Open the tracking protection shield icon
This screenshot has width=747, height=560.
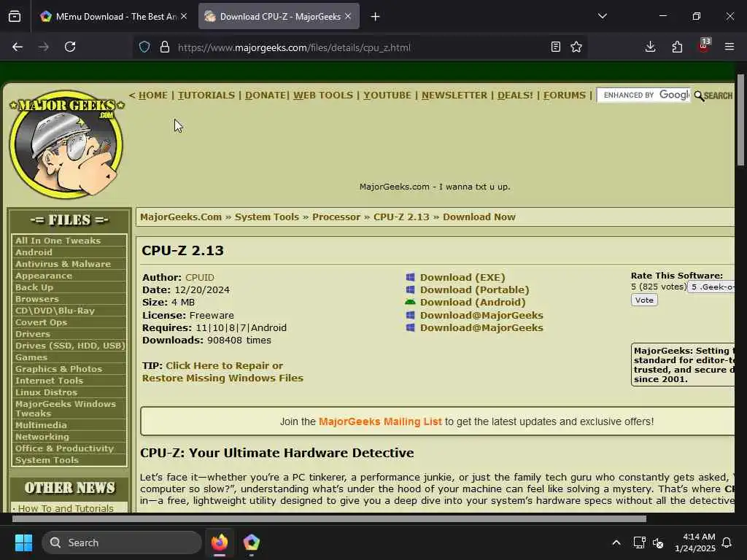144,47
